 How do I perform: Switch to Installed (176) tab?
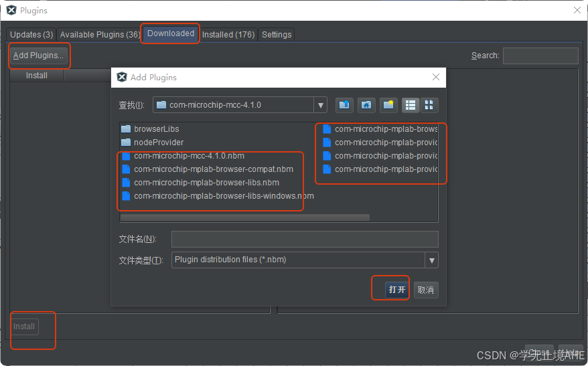(228, 35)
